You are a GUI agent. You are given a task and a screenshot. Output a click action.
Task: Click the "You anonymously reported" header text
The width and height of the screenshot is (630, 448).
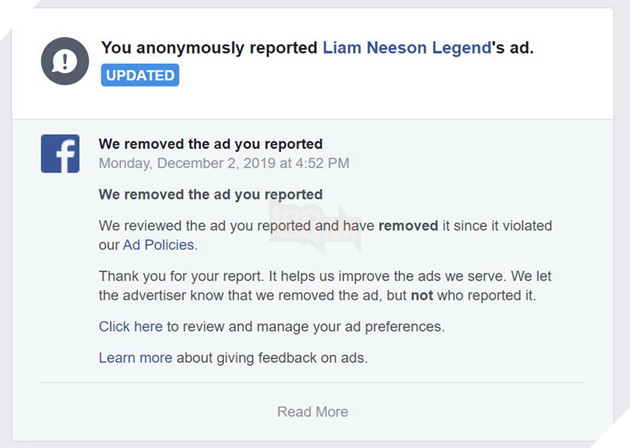coord(209,48)
